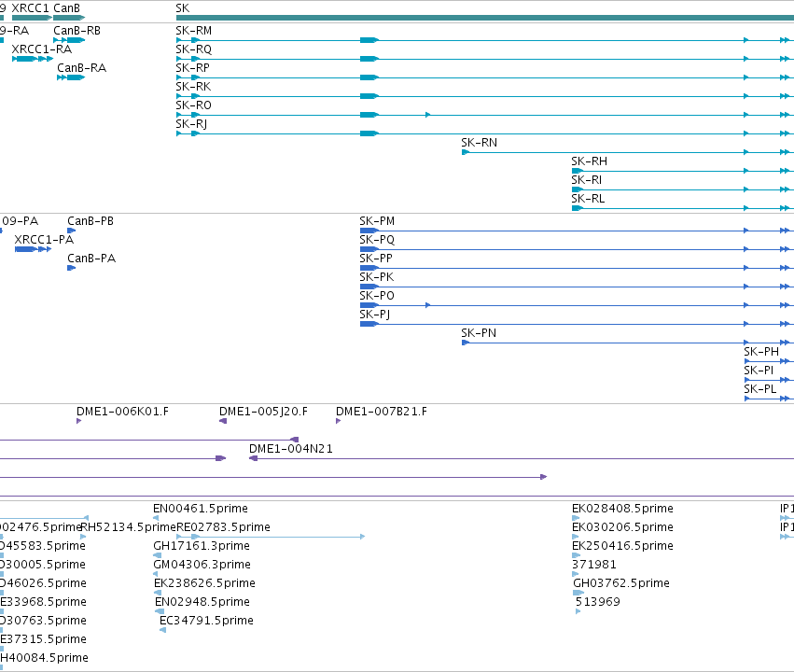The image size is (794, 672).
Task: Click the CanB gene arrow glyph
Action: pos(69,18)
